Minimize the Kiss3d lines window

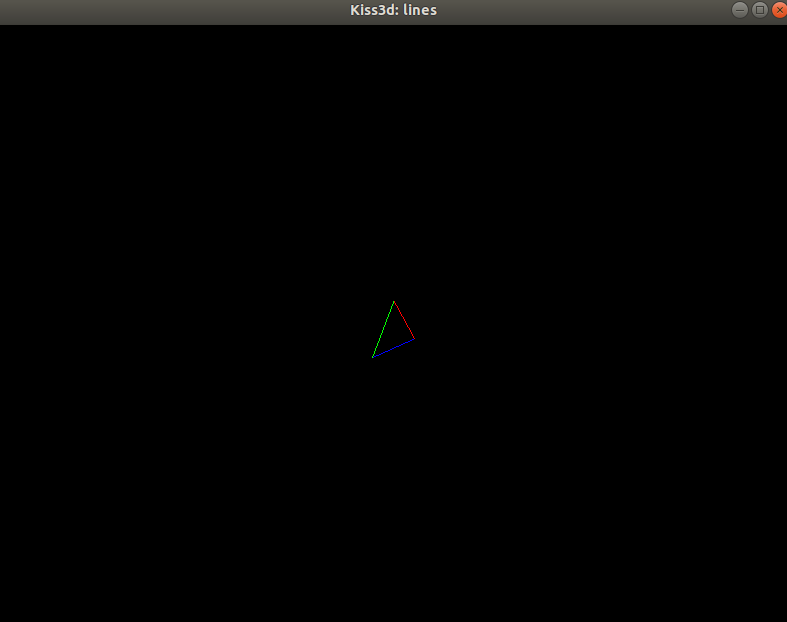coord(740,10)
